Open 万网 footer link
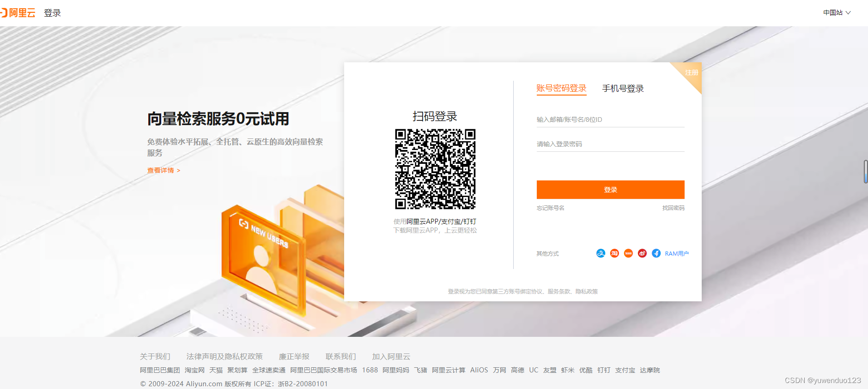868x389 pixels. pyautogui.click(x=499, y=370)
